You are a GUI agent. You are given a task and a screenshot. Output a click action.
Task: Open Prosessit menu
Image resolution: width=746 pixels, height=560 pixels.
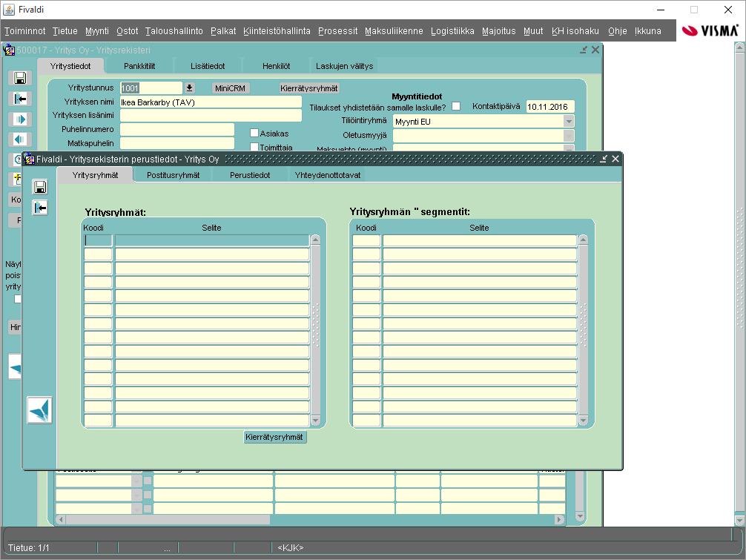[x=338, y=31]
